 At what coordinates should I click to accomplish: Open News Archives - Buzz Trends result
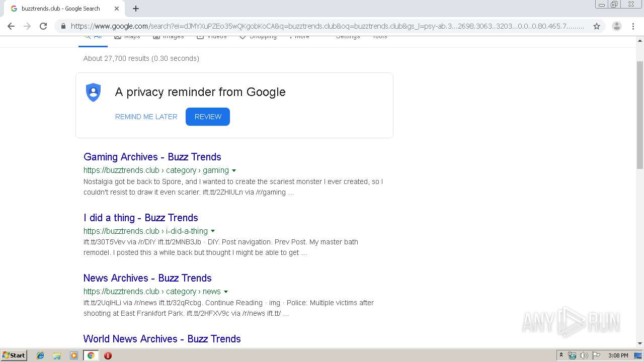[147, 278]
